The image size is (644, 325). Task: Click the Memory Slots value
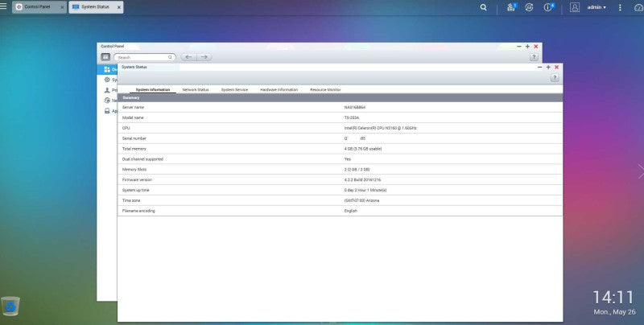357,170
